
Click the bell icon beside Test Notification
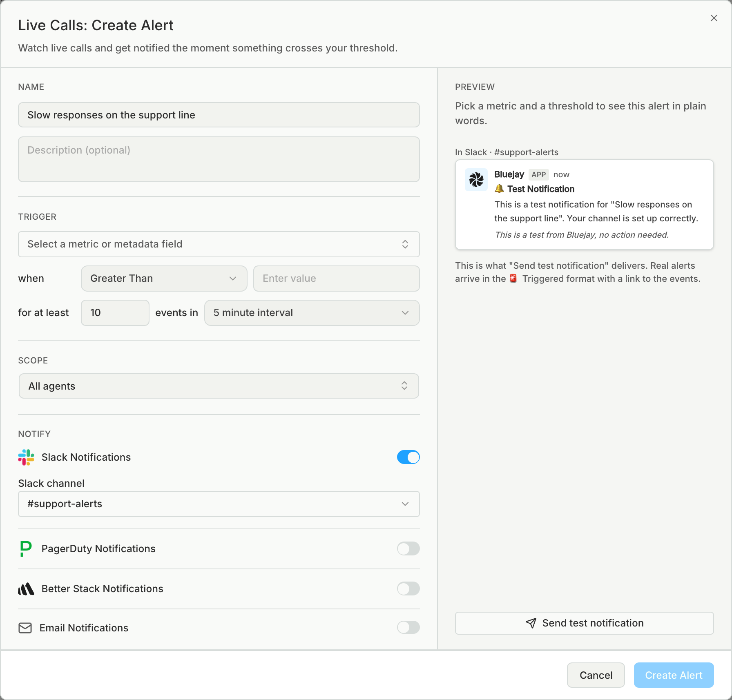coord(499,189)
